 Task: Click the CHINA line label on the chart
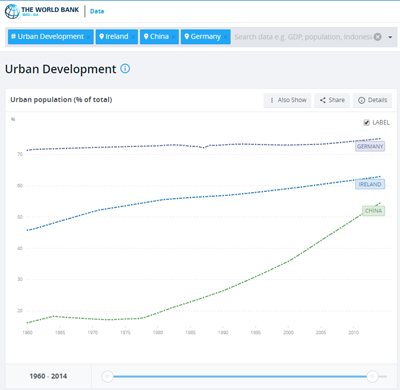(x=373, y=211)
